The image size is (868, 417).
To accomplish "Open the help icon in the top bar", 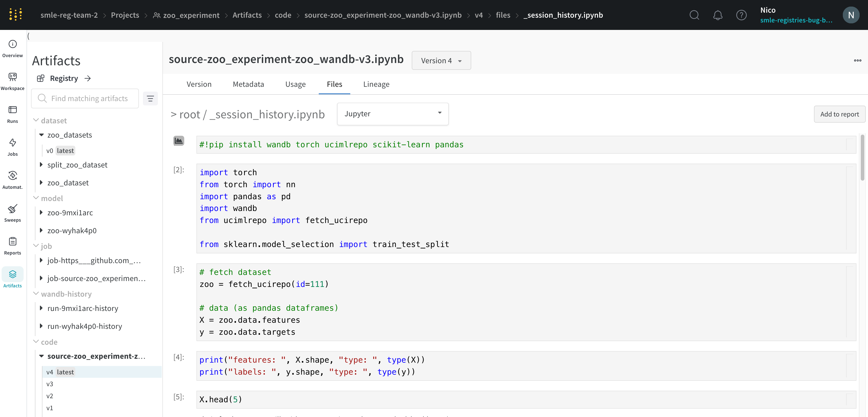I will pos(741,15).
